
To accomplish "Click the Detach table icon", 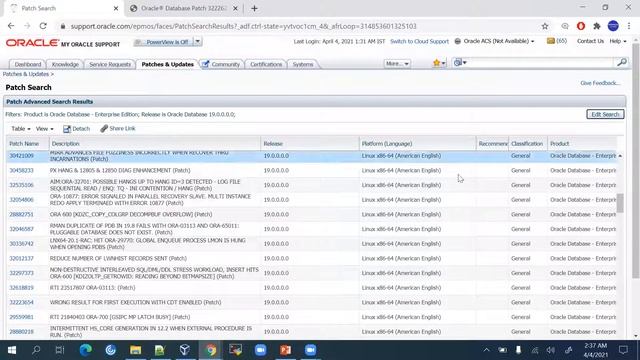I will (67, 129).
